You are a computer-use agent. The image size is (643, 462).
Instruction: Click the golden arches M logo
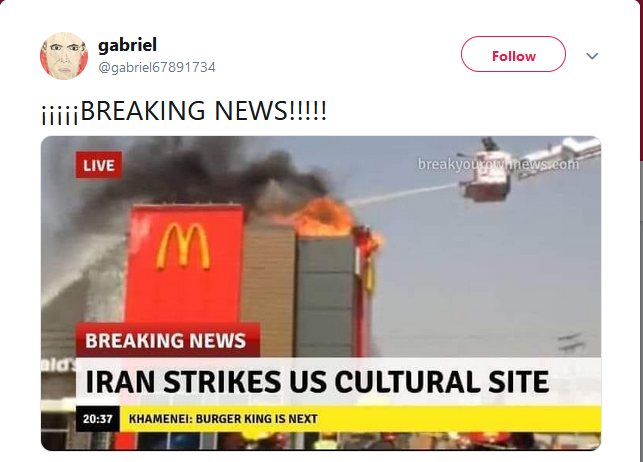click(183, 246)
